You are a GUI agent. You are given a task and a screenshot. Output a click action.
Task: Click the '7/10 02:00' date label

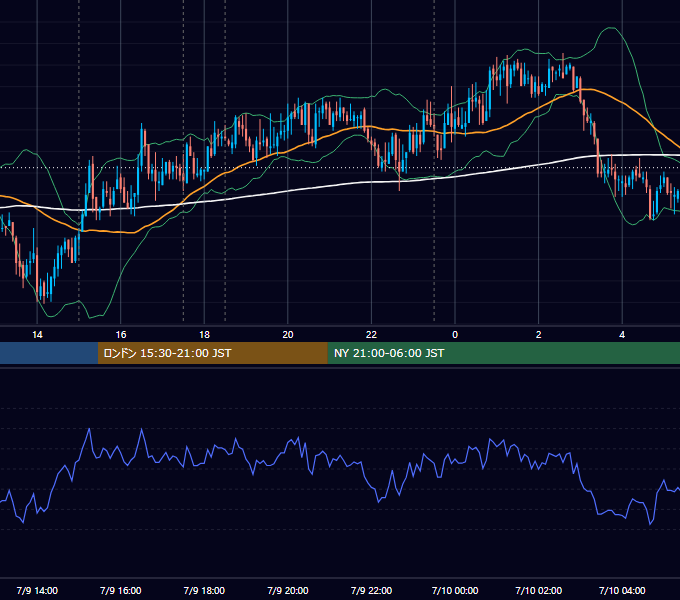[539, 590]
